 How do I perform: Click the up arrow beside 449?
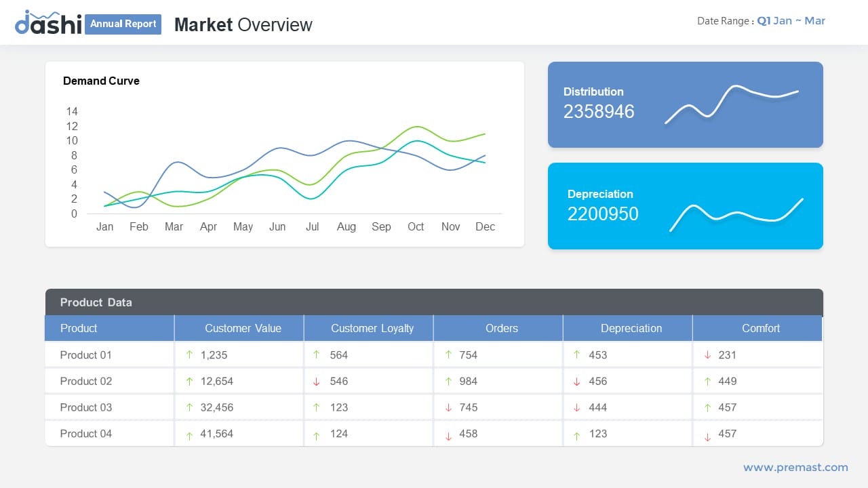tap(707, 382)
